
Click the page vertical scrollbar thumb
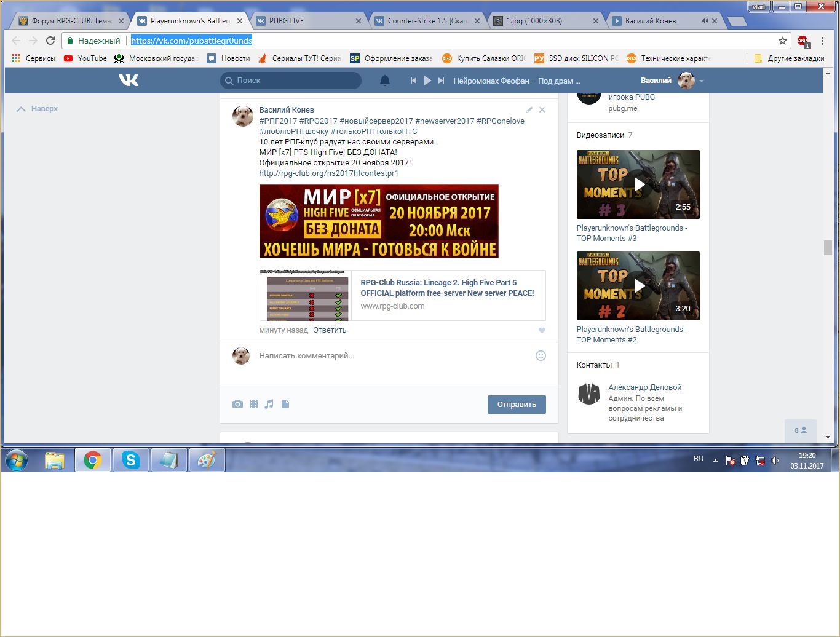[x=828, y=247]
